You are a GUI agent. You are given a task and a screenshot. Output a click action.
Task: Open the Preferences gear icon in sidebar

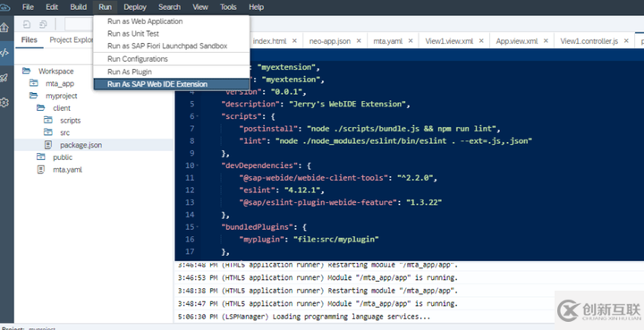[x=4, y=102]
